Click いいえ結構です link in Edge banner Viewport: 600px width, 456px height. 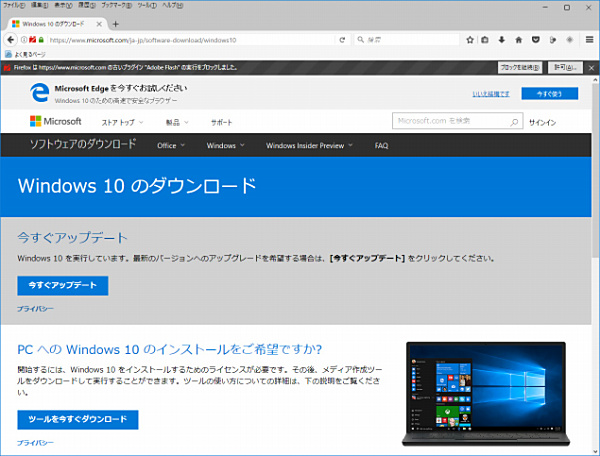point(491,94)
